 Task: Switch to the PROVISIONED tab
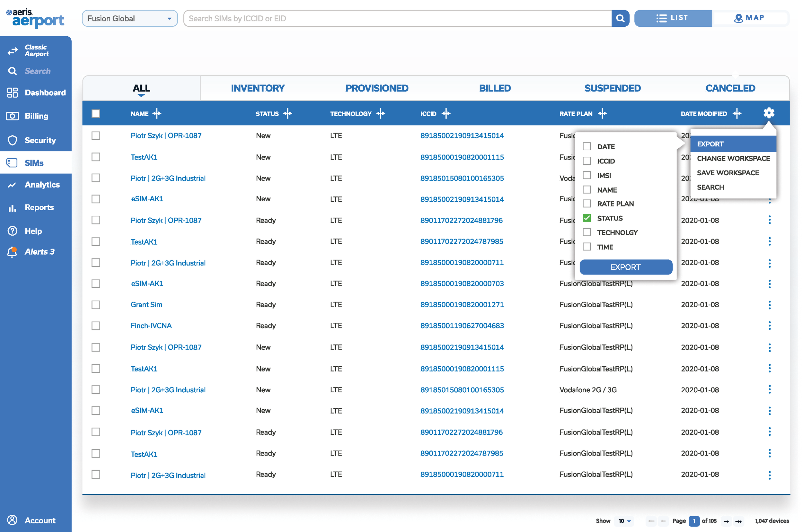[376, 88]
